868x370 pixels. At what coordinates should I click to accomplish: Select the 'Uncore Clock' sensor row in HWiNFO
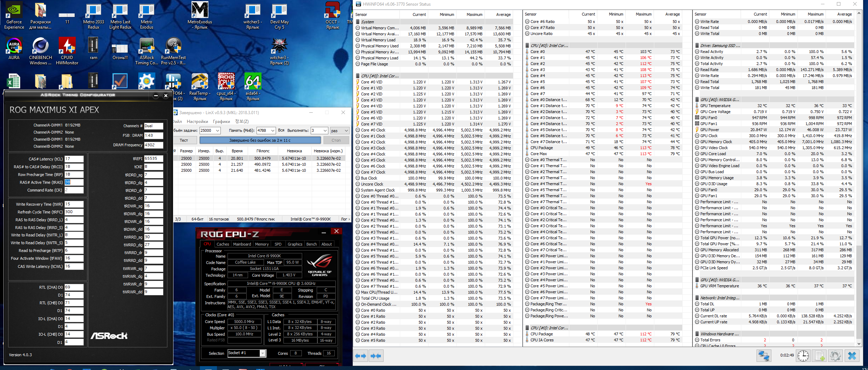click(x=434, y=184)
